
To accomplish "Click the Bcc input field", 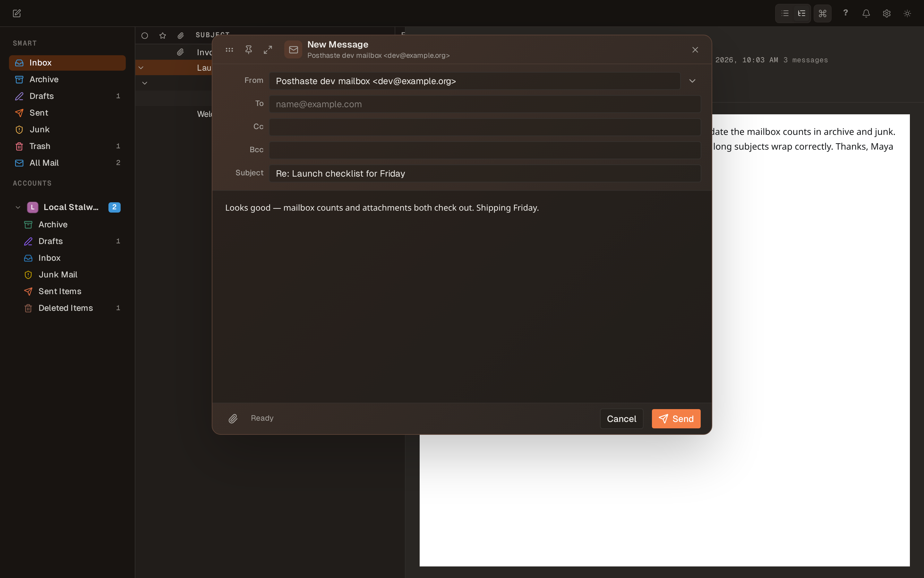I will (x=485, y=150).
